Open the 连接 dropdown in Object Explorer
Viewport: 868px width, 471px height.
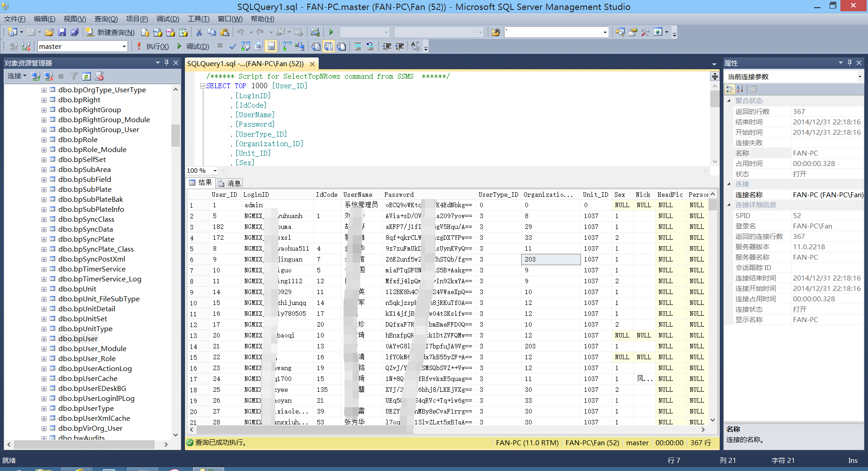pos(17,76)
